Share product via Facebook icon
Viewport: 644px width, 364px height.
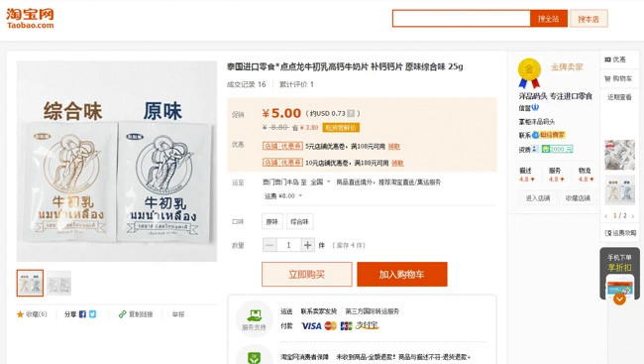click(82, 314)
